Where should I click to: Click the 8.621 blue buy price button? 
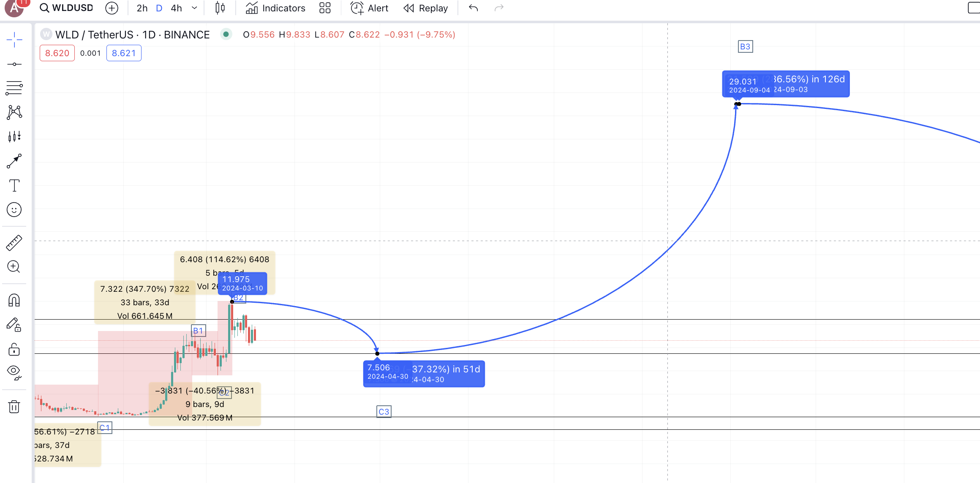[x=124, y=53]
